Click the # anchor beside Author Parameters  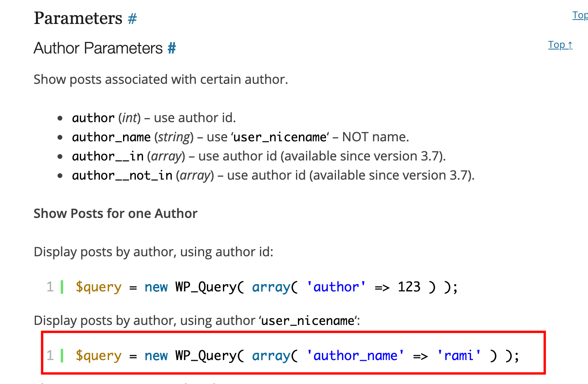click(172, 48)
